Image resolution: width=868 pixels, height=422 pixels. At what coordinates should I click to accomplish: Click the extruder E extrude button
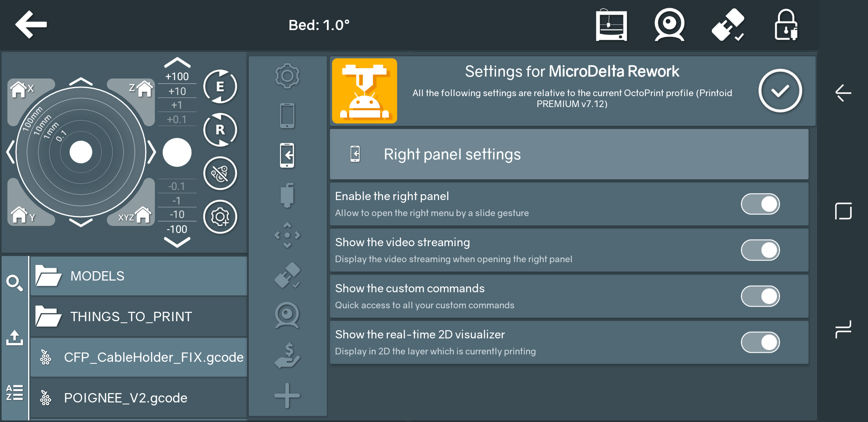tap(220, 86)
